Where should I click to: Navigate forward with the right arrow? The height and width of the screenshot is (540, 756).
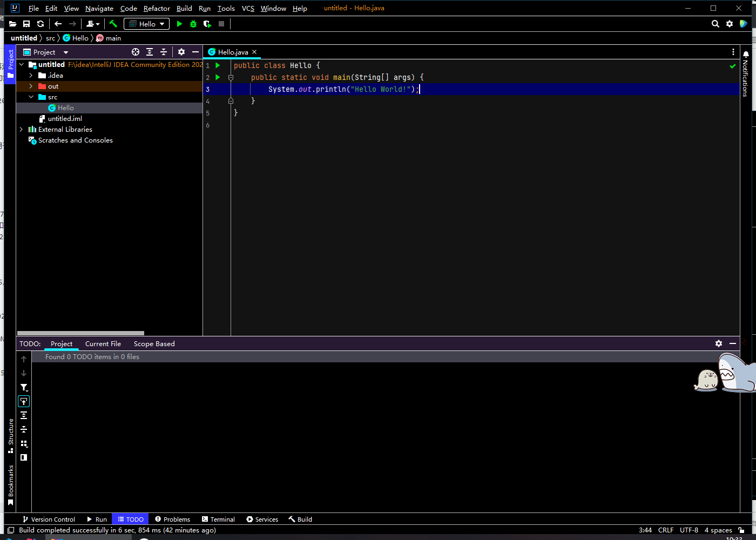[x=72, y=24]
